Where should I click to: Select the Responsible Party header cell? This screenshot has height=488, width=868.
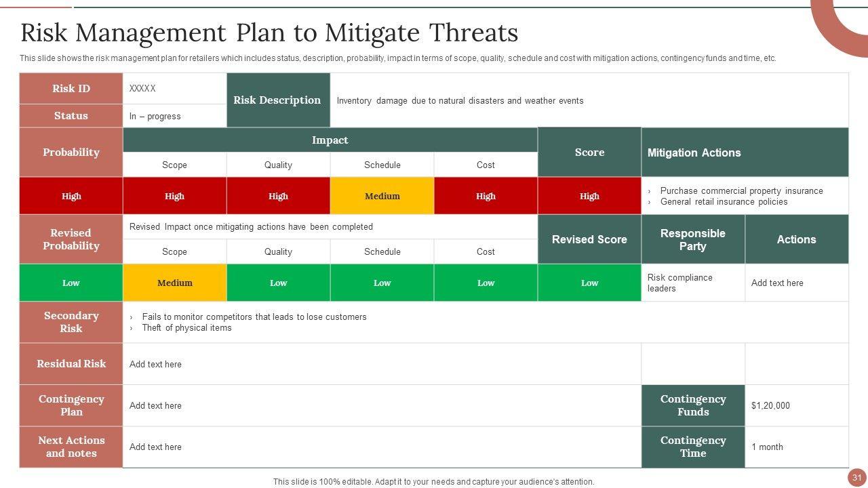coord(693,239)
